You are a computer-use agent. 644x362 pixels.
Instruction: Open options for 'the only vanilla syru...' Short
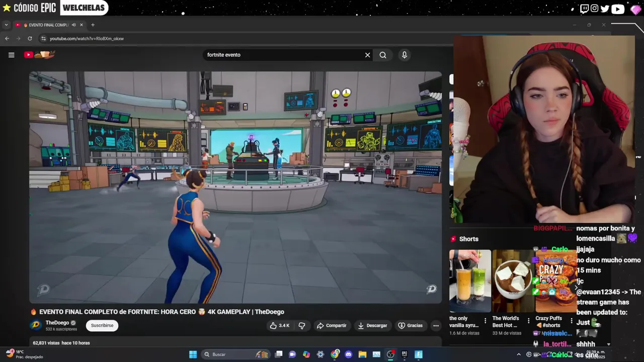[485, 321]
